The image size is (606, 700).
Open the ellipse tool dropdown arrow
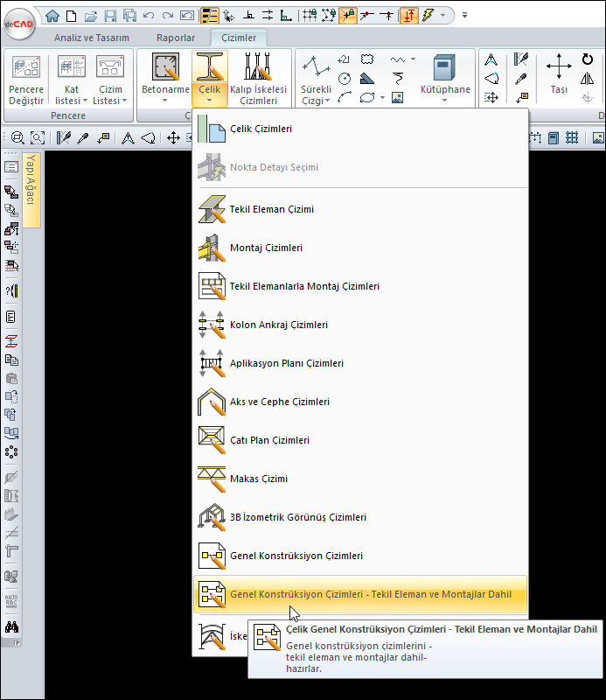382,97
